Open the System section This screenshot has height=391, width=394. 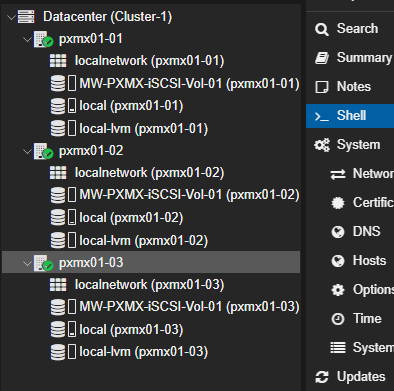tap(350, 145)
